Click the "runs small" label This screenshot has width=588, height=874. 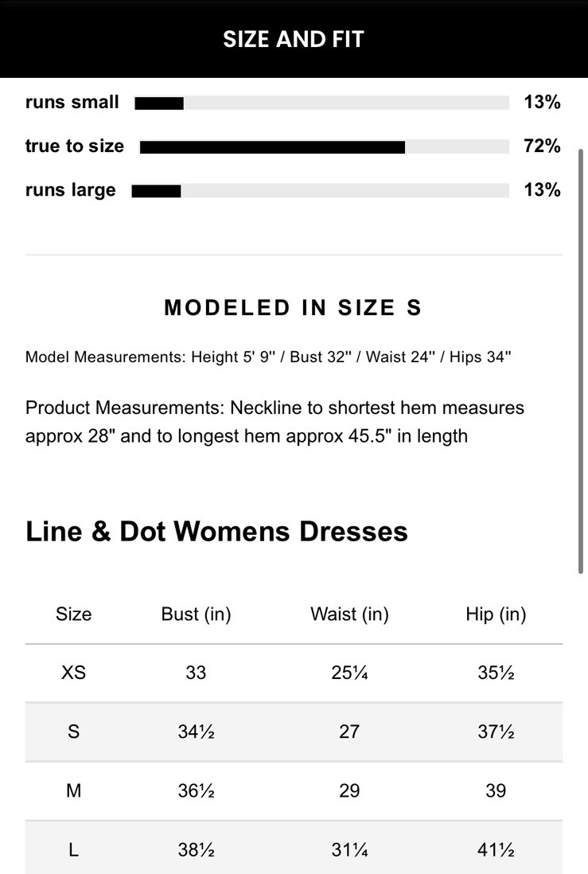pos(72,103)
